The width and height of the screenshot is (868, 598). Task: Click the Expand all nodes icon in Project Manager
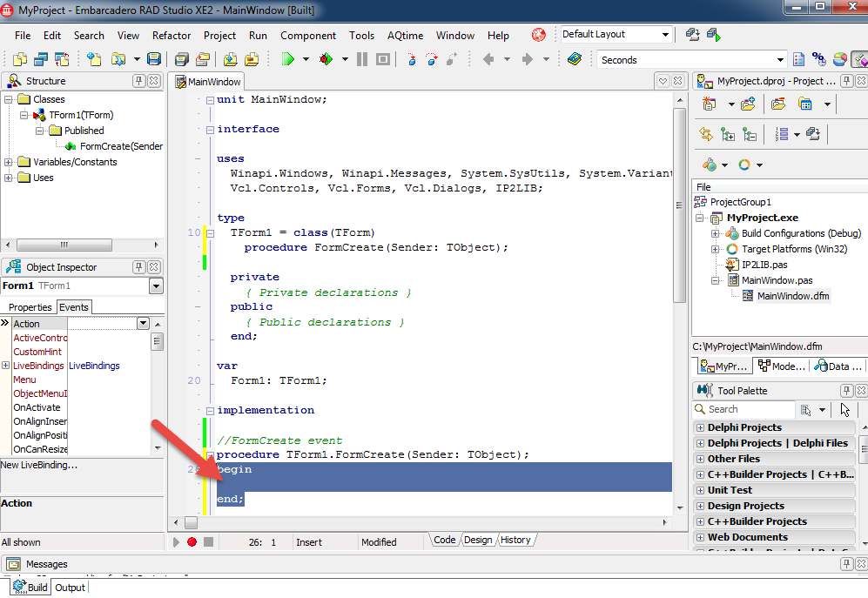click(728, 134)
